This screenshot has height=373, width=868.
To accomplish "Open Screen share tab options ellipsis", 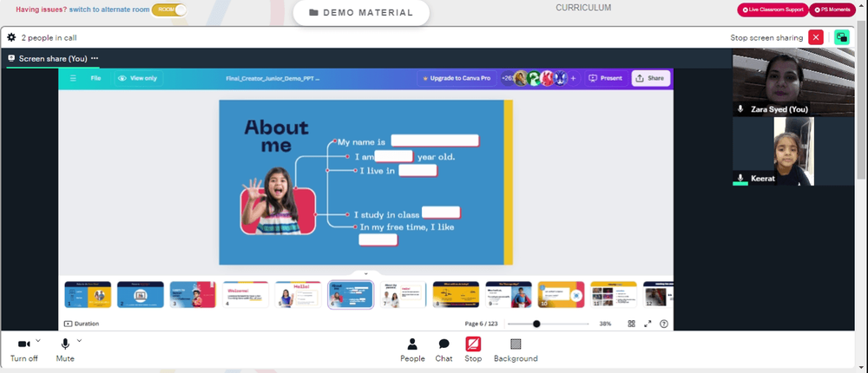I will tap(95, 58).
